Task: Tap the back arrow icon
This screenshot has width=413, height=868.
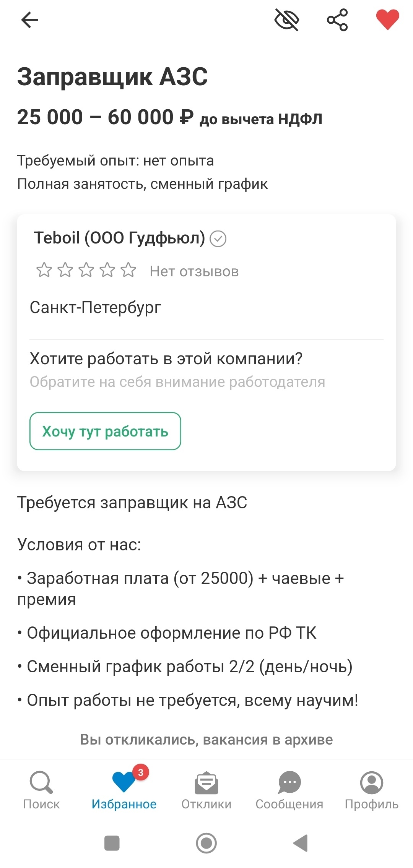Action: pos(29,20)
